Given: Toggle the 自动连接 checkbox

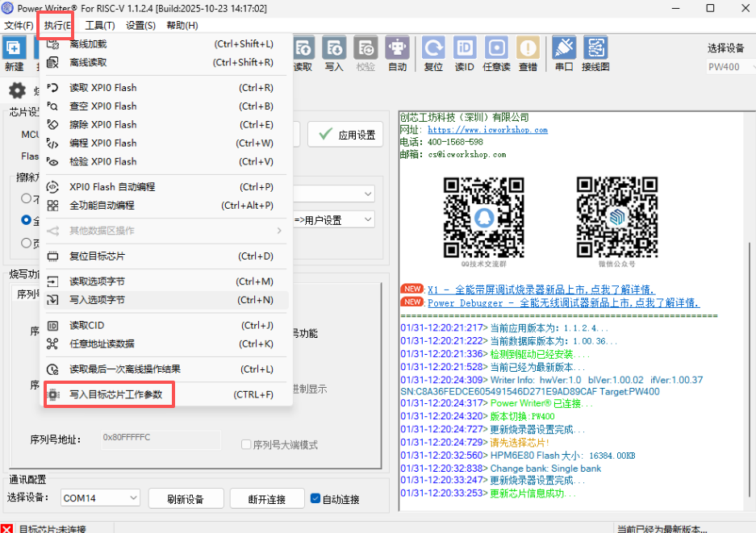Looking at the screenshot, I should (x=315, y=498).
